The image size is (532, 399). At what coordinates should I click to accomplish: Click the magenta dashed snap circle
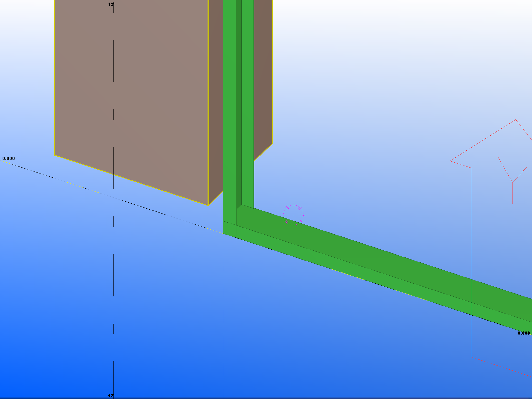pyautogui.click(x=293, y=215)
